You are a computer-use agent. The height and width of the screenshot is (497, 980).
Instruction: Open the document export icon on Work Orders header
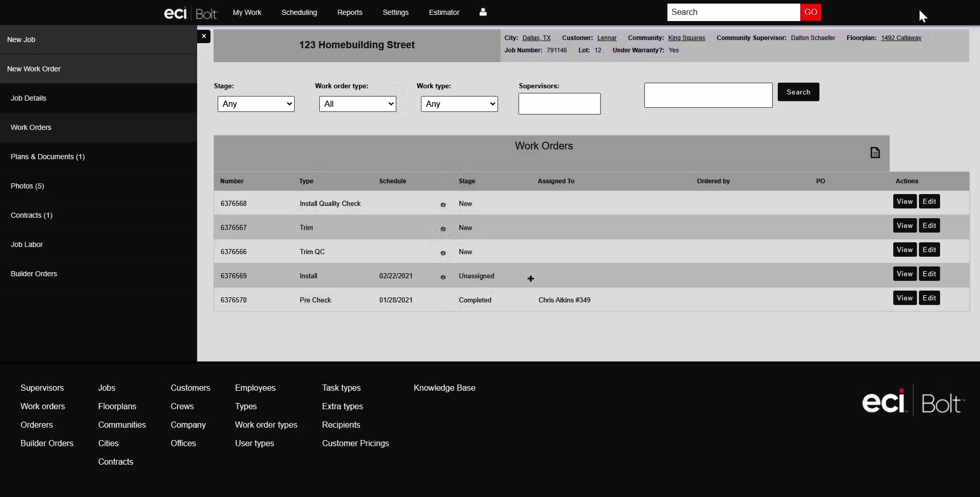click(x=875, y=152)
